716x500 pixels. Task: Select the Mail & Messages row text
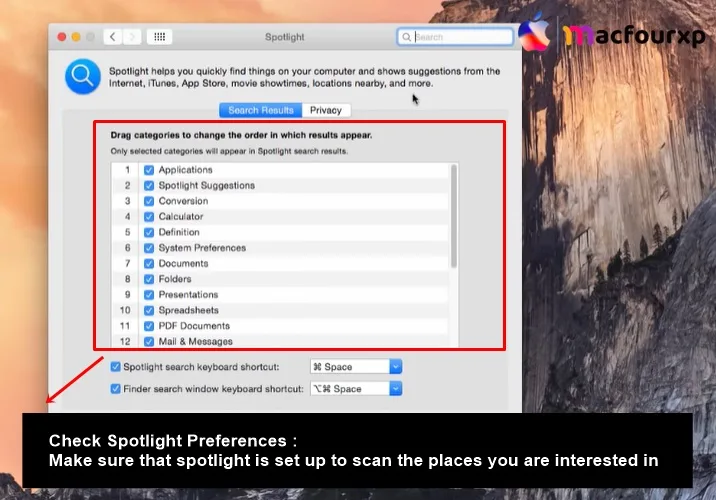point(195,342)
